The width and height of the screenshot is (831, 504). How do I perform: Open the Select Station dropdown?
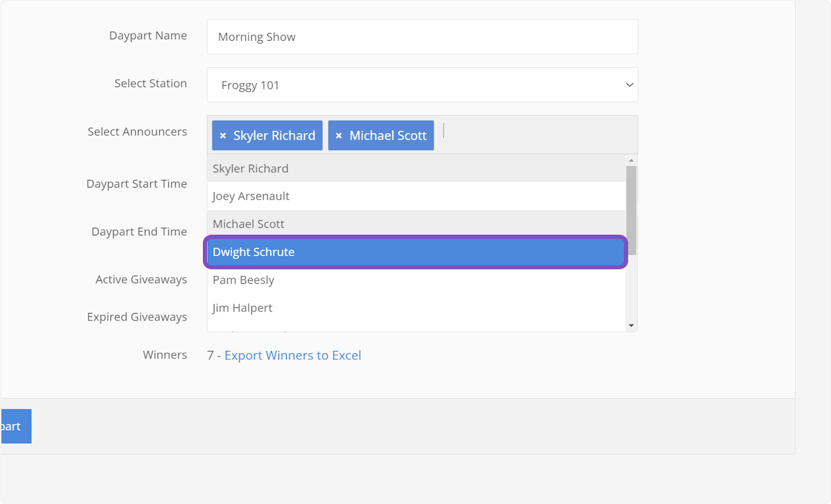[422, 85]
